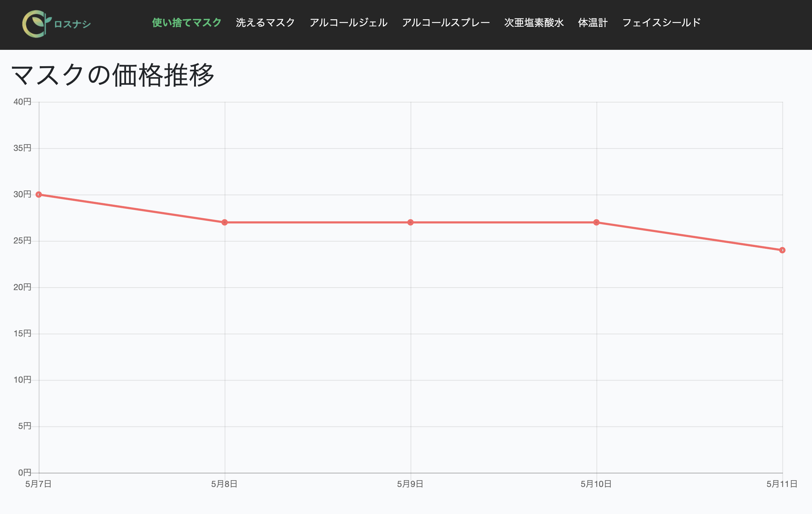Select 次亜塩素酸水 in navigation
Viewport: 812px width, 514px height.
[534, 23]
